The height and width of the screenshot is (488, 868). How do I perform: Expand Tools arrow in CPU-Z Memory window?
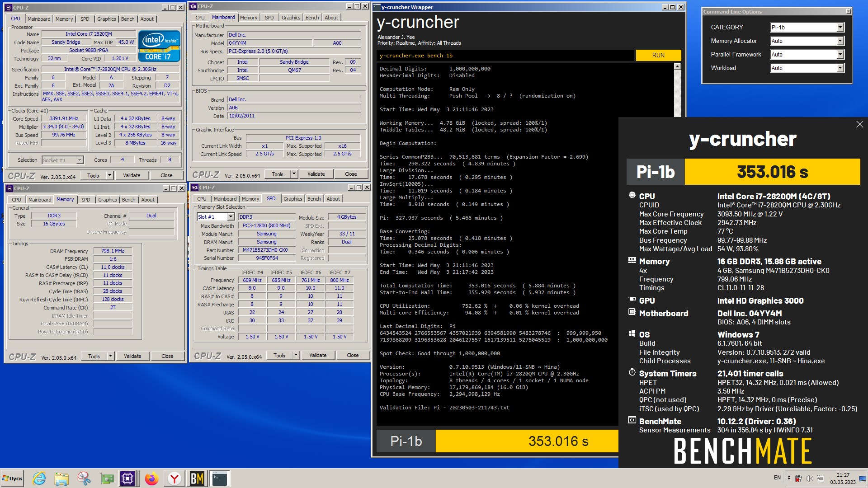coord(110,356)
